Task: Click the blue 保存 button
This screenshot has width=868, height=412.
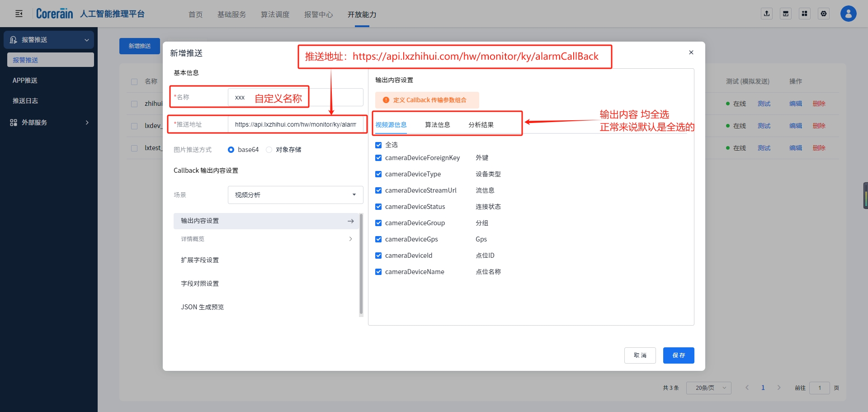Action: 678,355
